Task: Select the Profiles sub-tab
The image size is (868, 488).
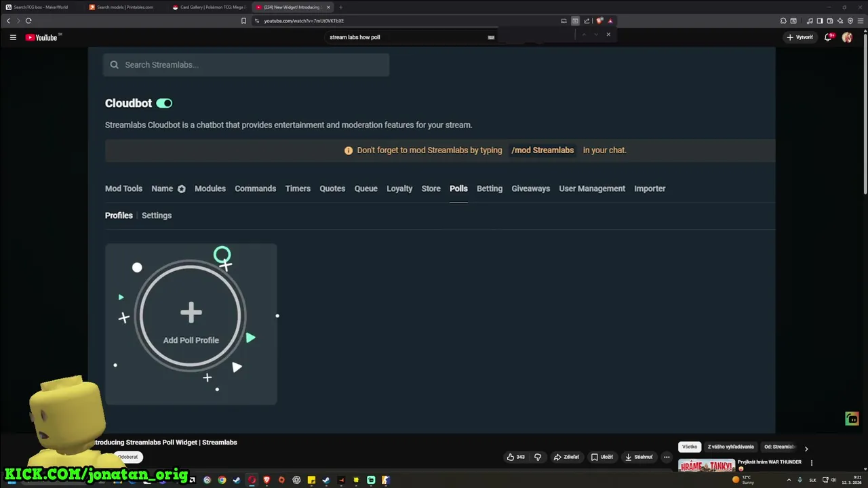Action: pyautogui.click(x=119, y=216)
